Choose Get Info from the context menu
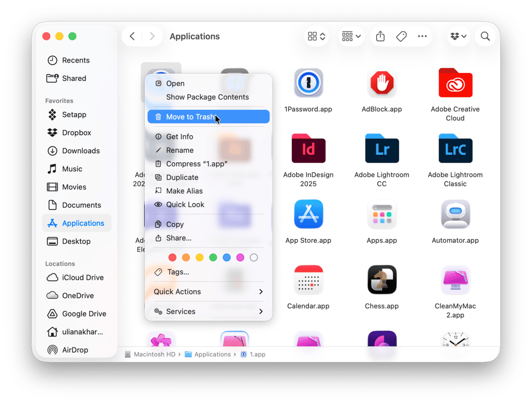Screen dimensions: 532x404 tap(209, 137)
